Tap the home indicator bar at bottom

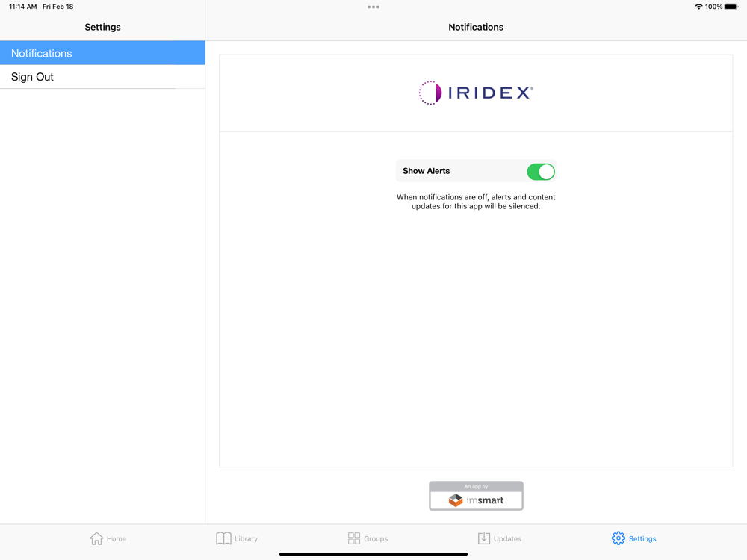click(373, 554)
